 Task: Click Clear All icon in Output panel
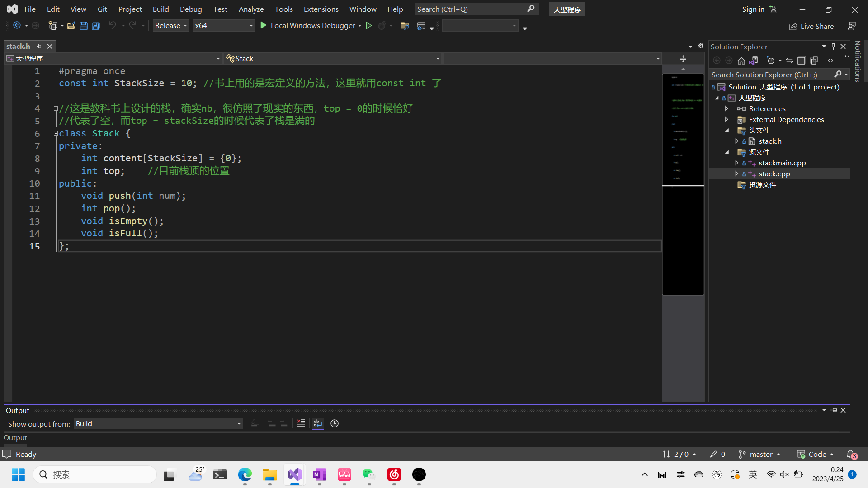pos(301,423)
